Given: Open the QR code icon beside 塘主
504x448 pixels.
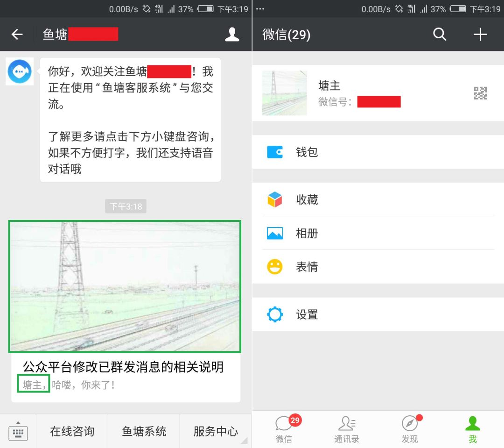Looking at the screenshot, I should [480, 93].
